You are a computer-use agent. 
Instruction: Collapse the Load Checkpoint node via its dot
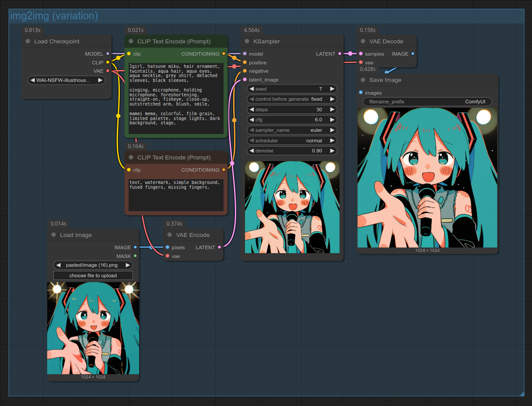28,42
